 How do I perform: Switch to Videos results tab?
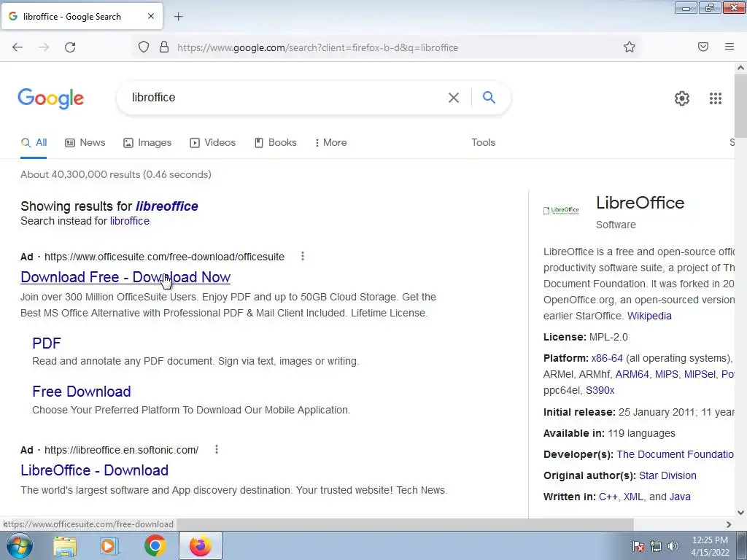pyautogui.click(x=212, y=142)
